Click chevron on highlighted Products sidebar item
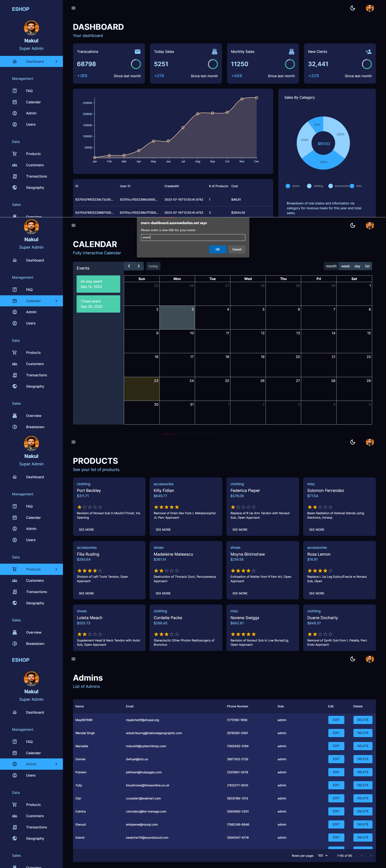Screen dimensions: 386x868 point(56,569)
